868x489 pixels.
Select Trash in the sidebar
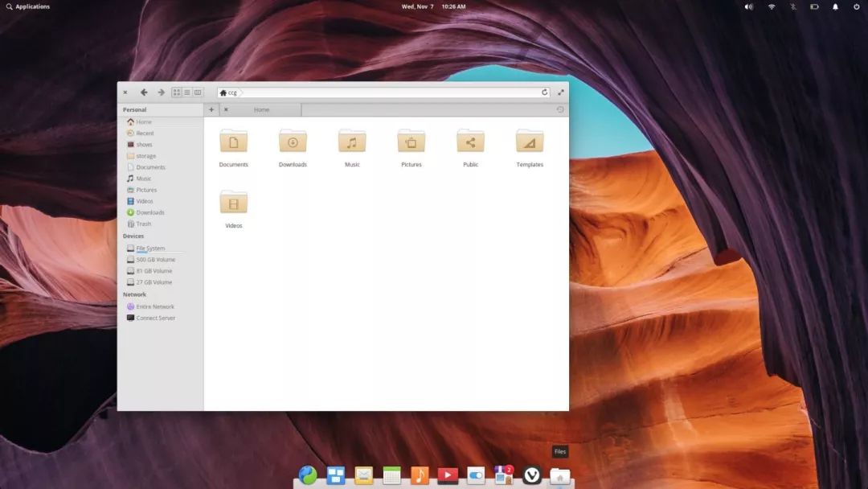(x=143, y=224)
